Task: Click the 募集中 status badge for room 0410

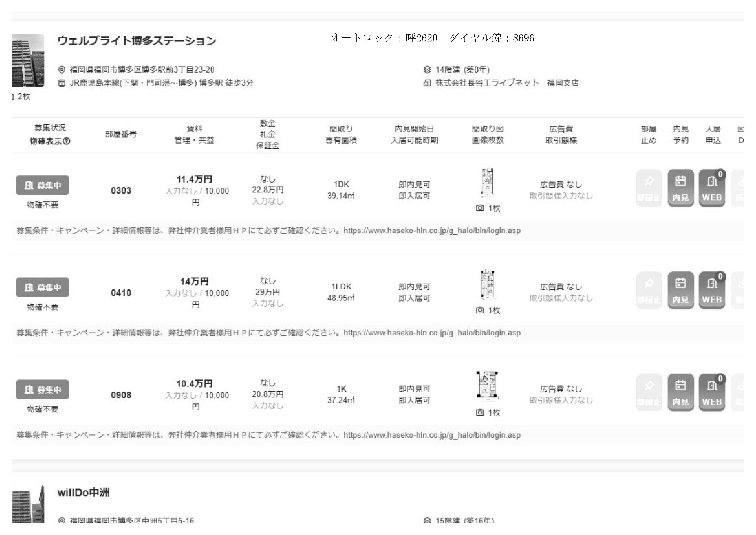Action: [42, 287]
